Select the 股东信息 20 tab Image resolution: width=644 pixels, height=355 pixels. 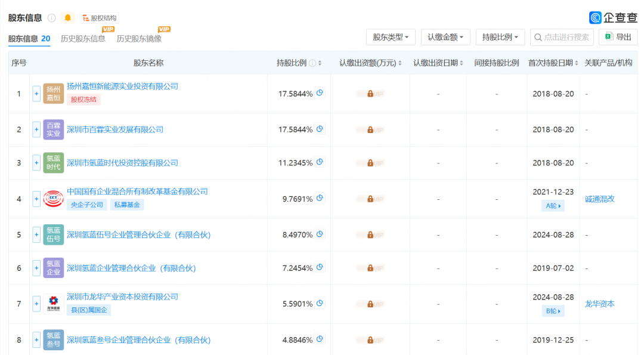[x=29, y=39]
